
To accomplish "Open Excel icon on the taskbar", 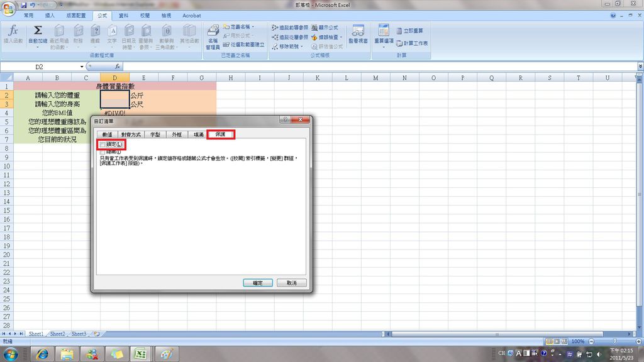I will [x=140, y=354].
